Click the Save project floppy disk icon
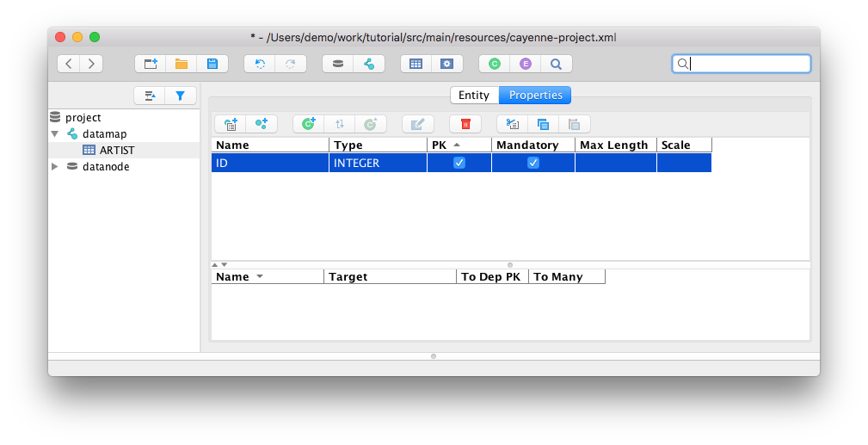Viewport: 868px width, 445px height. 212,64
